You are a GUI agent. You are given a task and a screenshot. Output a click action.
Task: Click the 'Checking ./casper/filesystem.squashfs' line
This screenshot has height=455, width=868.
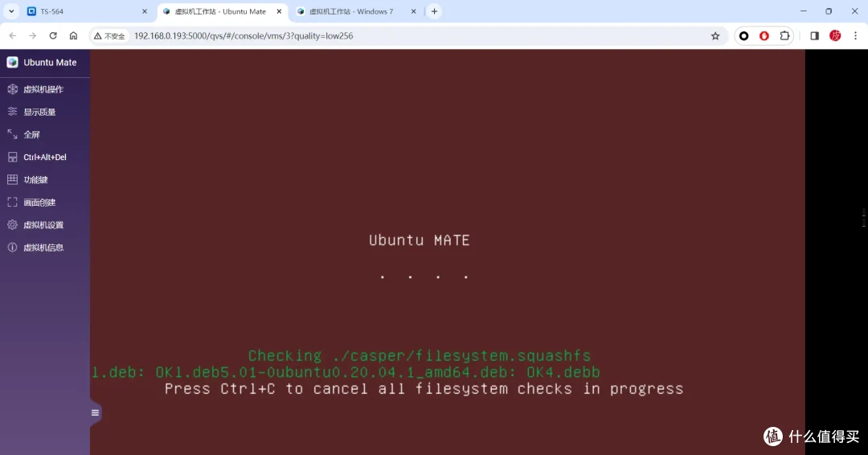click(419, 355)
